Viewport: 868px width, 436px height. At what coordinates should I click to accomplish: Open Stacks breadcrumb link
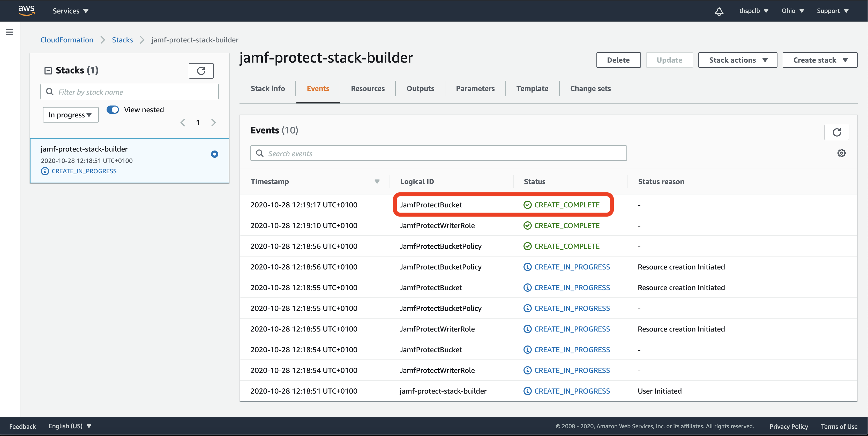pos(122,40)
